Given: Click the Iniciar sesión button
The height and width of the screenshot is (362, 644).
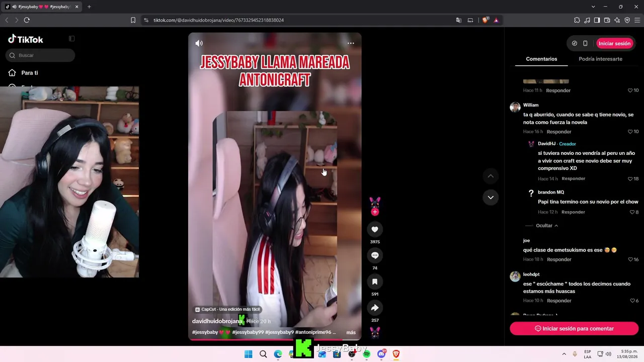Looking at the screenshot, I should click(614, 43).
